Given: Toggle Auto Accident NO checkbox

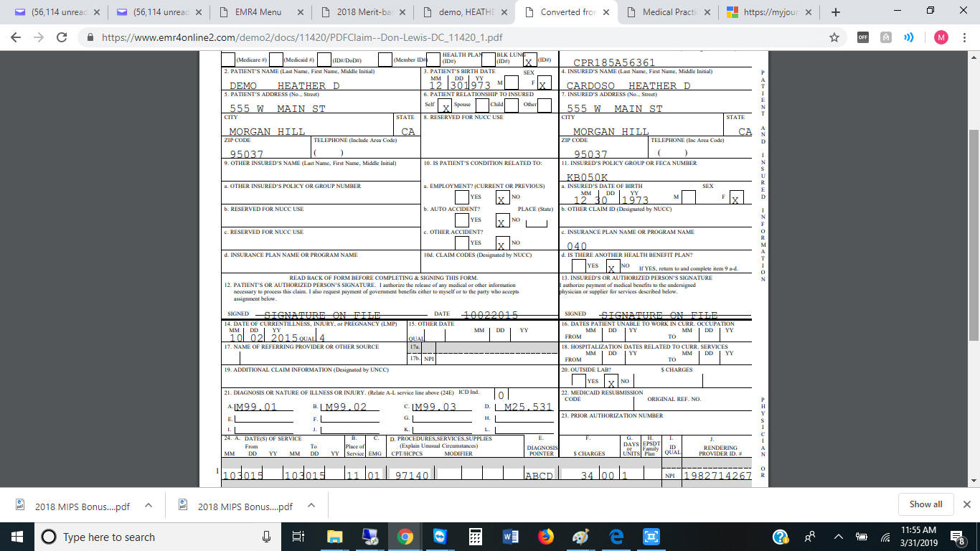Looking at the screenshot, I should coord(502,220).
